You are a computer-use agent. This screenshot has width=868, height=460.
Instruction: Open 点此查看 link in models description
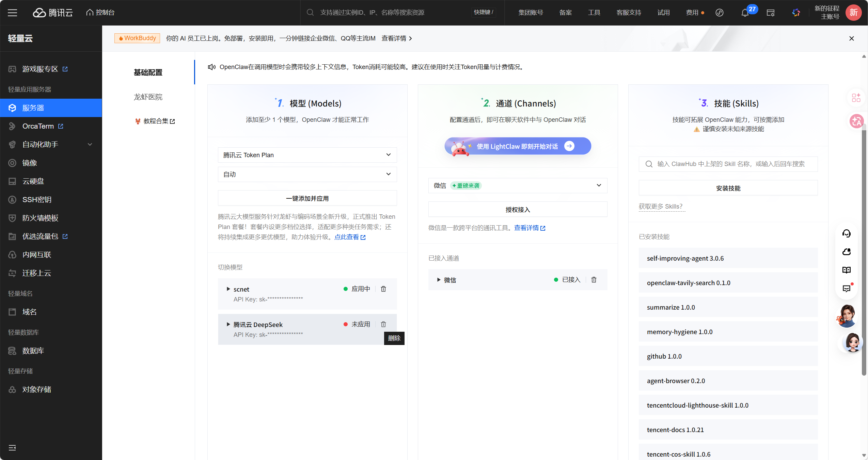tap(350, 237)
